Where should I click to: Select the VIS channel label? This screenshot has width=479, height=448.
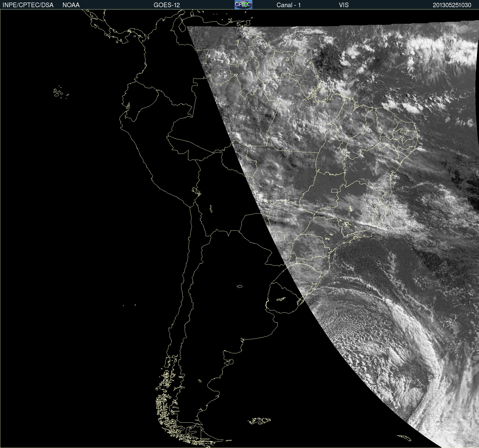coord(344,5)
